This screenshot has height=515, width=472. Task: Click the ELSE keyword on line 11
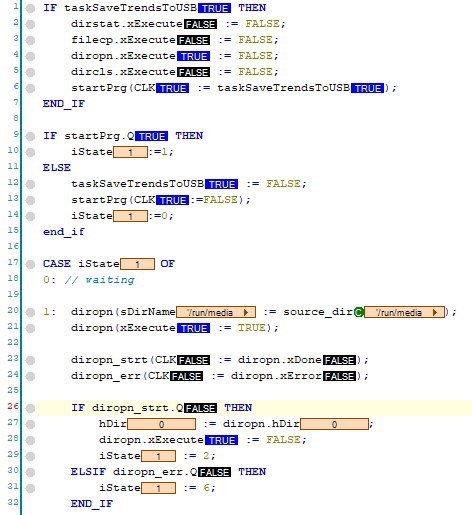(x=57, y=167)
